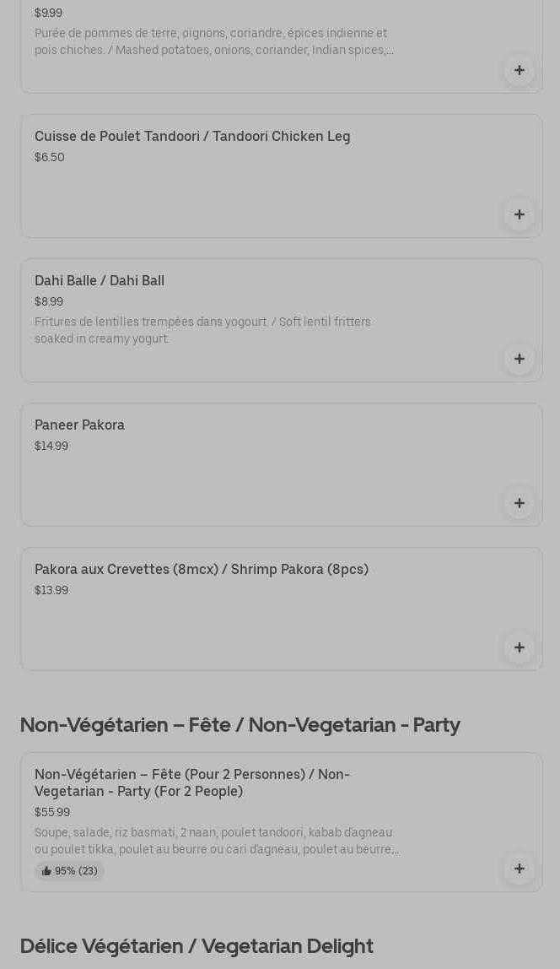Click the thumbs-up 95% rating badge

(70, 871)
